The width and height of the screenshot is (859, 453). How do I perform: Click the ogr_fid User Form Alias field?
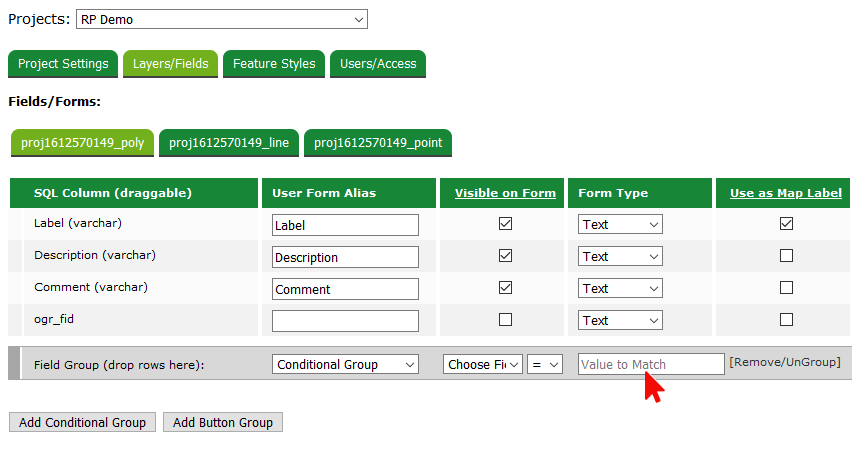coord(345,321)
